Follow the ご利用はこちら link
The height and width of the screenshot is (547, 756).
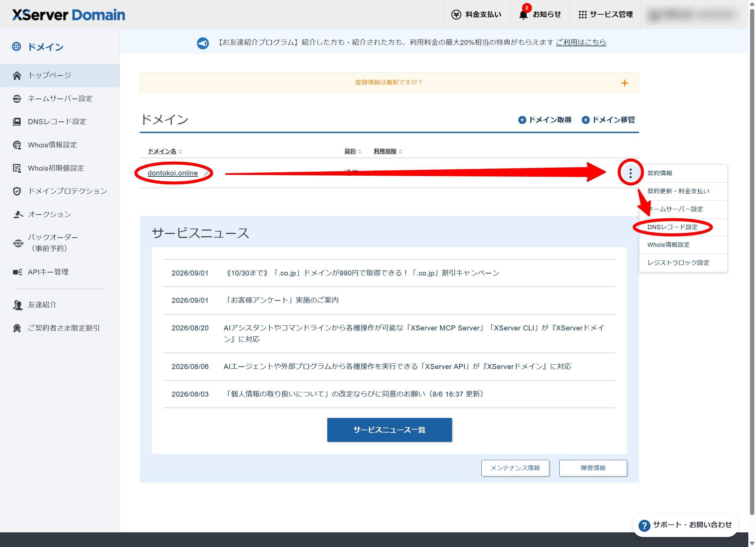tap(581, 42)
